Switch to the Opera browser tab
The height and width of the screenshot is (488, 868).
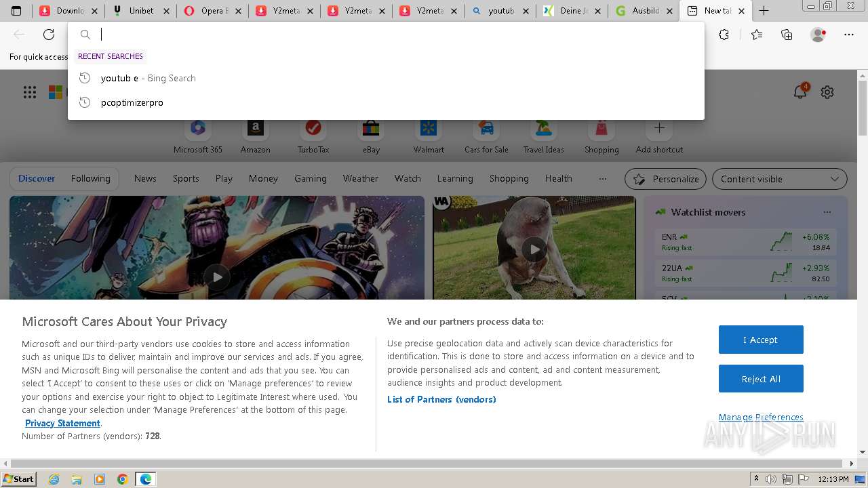pos(212,11)
